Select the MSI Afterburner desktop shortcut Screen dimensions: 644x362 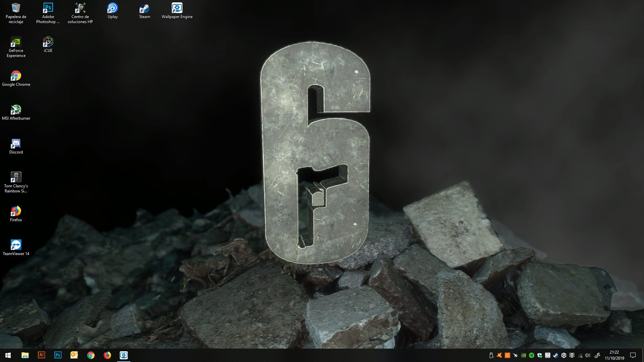coord(16,113)
